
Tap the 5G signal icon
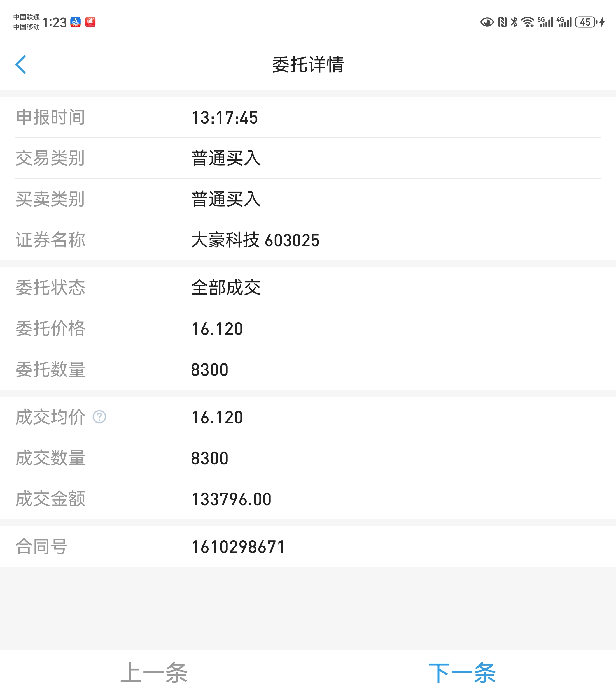tap(545, 22)
